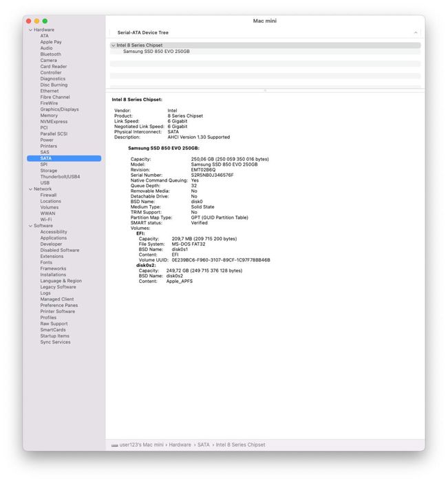Select Applications under Software
Screen dimensions: 448x481
coord(54,238)
